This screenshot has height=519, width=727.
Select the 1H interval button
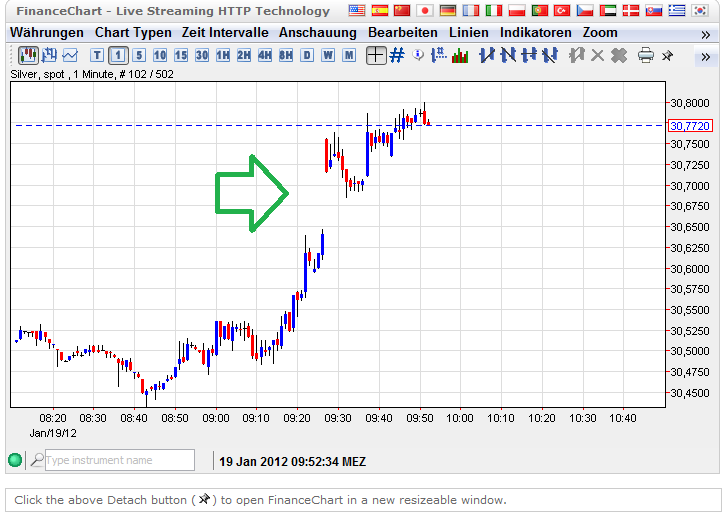pyautogui.click(x=223, y=56)
